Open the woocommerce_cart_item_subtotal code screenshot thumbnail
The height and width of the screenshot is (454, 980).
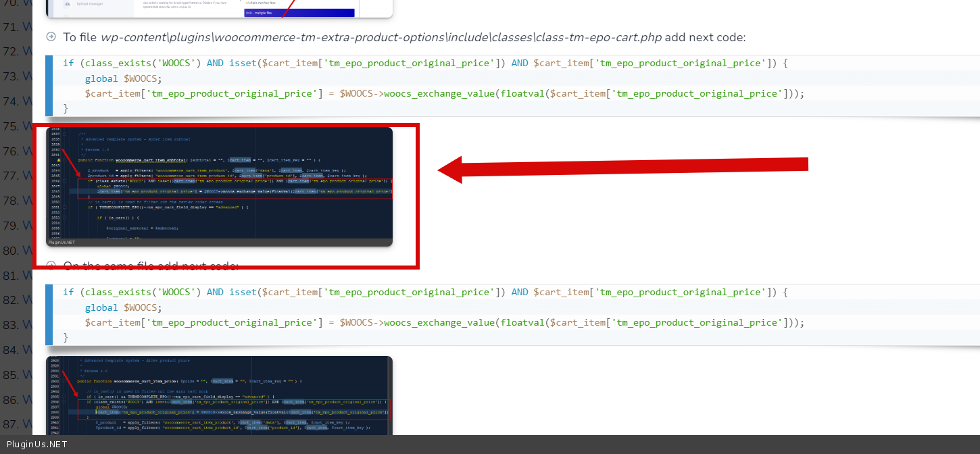(219, 186)
